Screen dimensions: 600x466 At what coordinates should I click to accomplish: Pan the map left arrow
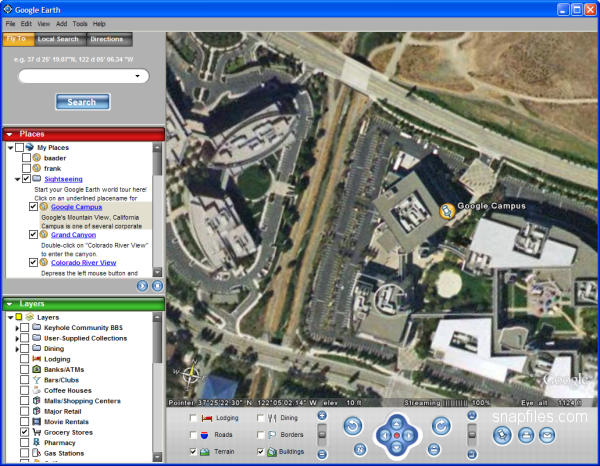click(x=385, y=435)
